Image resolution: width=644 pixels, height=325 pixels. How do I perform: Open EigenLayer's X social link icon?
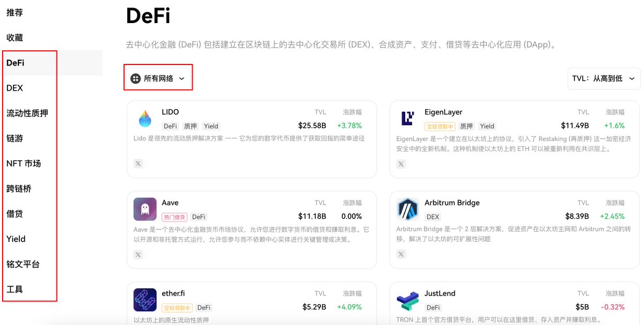pos(401,164)
